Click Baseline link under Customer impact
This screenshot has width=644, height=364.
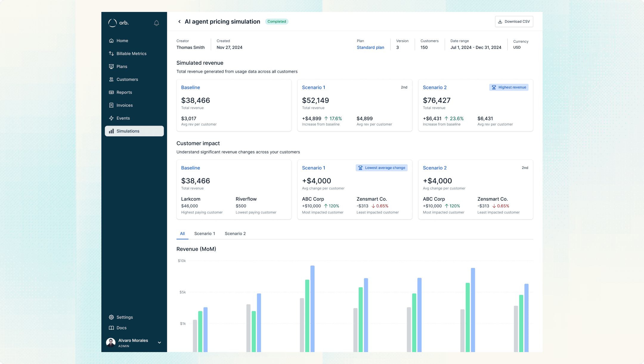[x=191, y=168]
